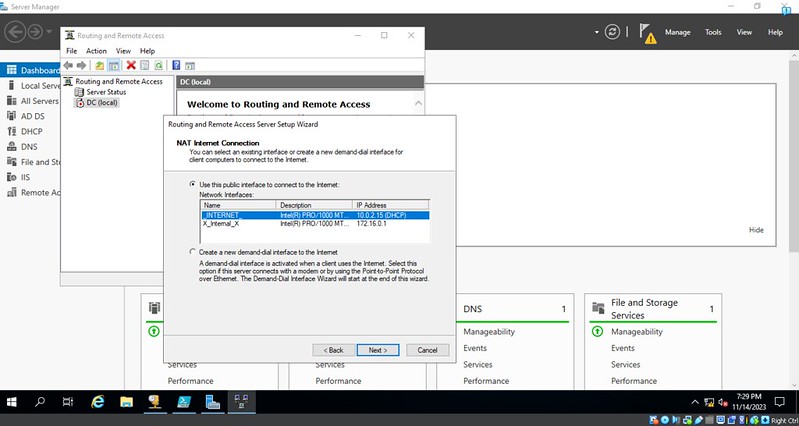The image size is (799, 426).
Task: Cancel the setup wizard
Action: click(x=428, y=350)
